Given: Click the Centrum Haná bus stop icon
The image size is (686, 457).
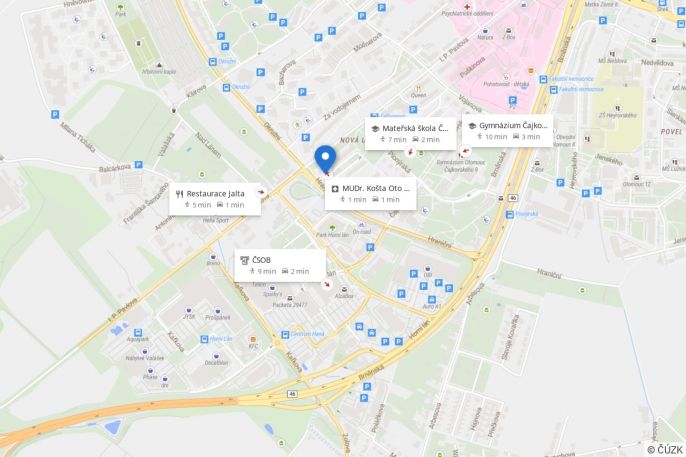Looking at the screenshot, I should 285,335.
